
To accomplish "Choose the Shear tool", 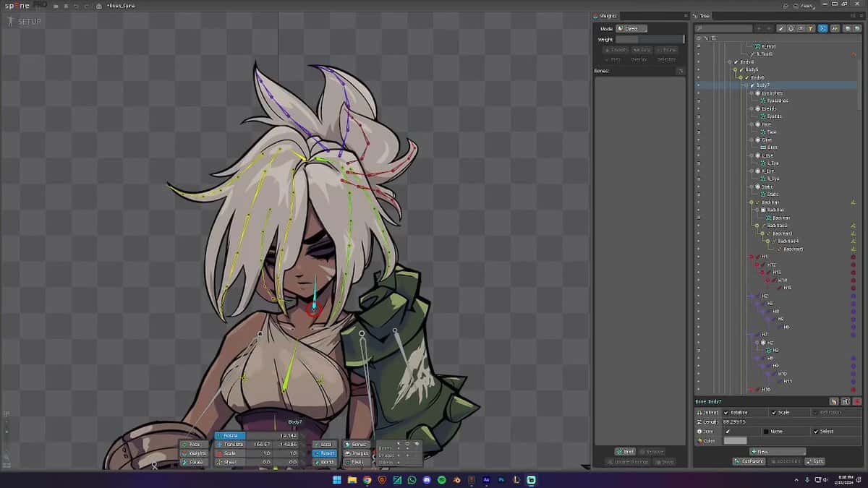I will [230, 462].
